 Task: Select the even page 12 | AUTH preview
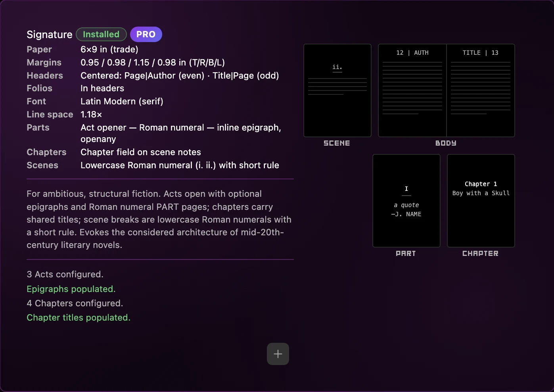click(412, 90)
